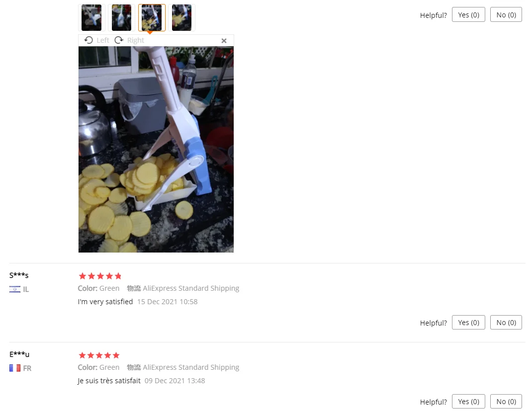
Task: Mark the top review helpful with Yes
Action: pyautogui.click(x=468, y=14)
